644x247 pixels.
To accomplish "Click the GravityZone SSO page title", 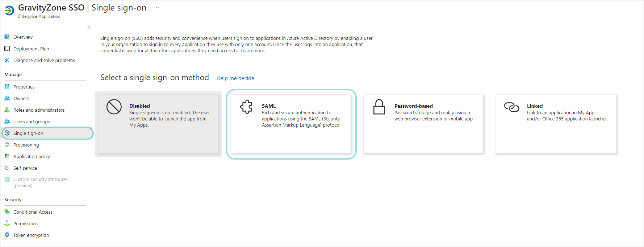I will tap(51, 8).
